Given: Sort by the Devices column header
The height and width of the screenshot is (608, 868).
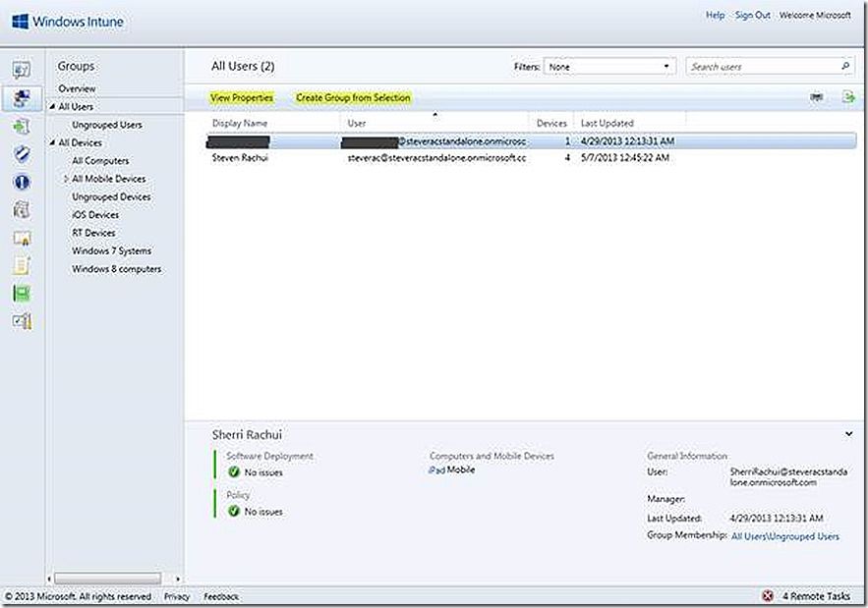Looking at the screenshot, I should point(551,123).
